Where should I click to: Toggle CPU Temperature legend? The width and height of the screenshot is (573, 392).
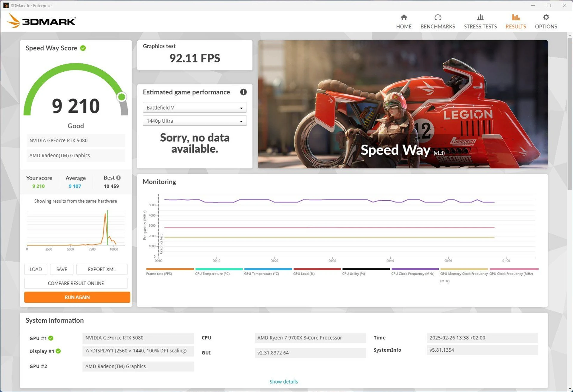(218, 271)
